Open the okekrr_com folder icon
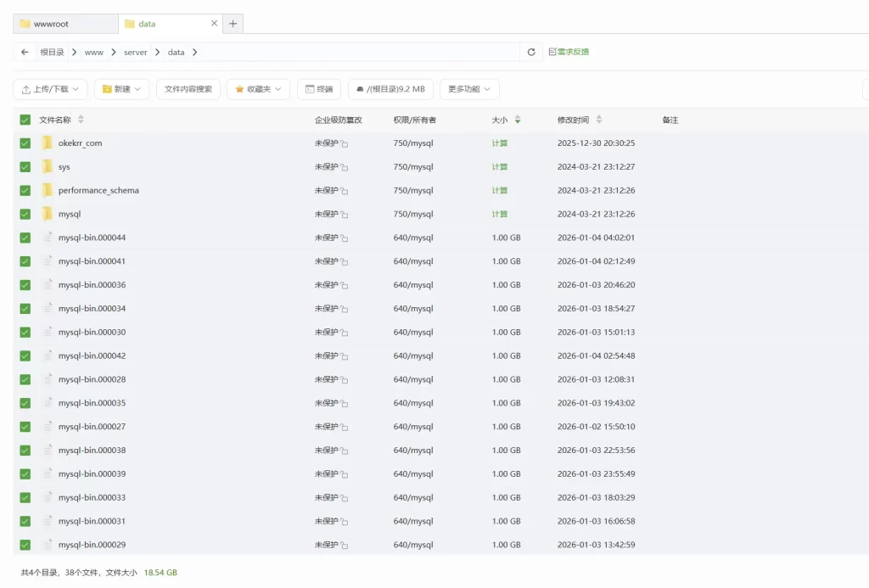This screenshot has width=869, height=588. (x=48, y=143)
